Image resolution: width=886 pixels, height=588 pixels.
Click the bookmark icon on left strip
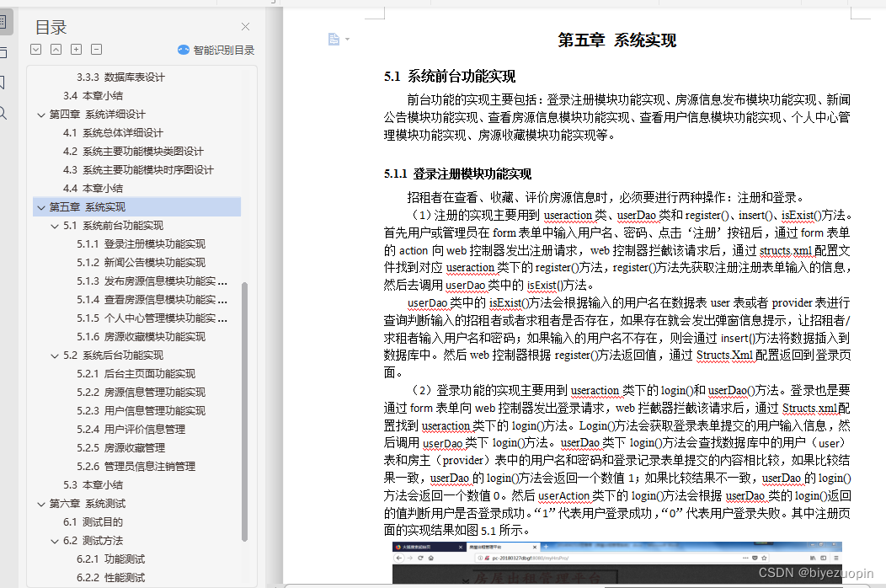coord(3,83)
